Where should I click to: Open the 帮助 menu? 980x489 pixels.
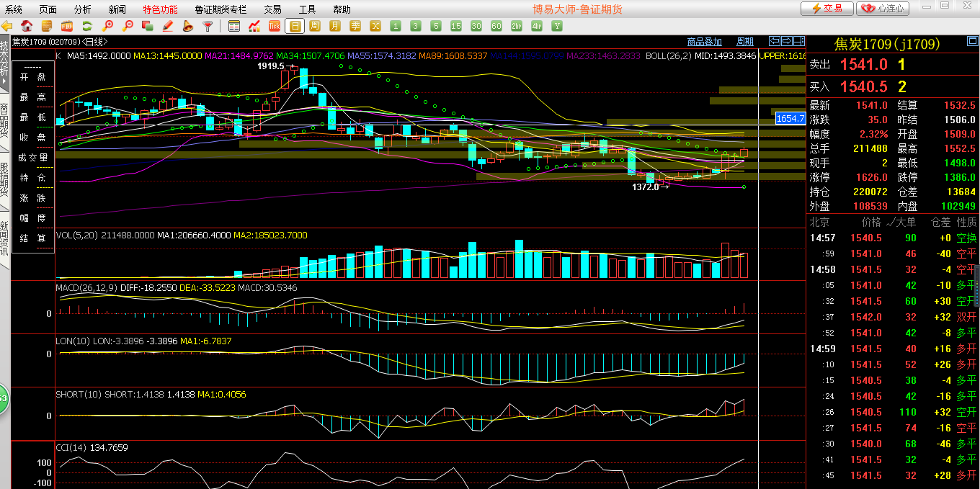pos(342,9)
